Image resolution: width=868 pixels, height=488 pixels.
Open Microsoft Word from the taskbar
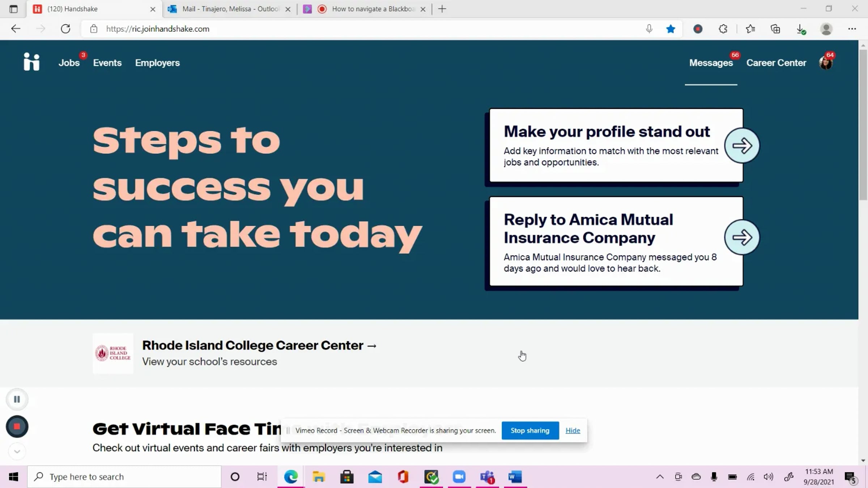tap(515, 477)
